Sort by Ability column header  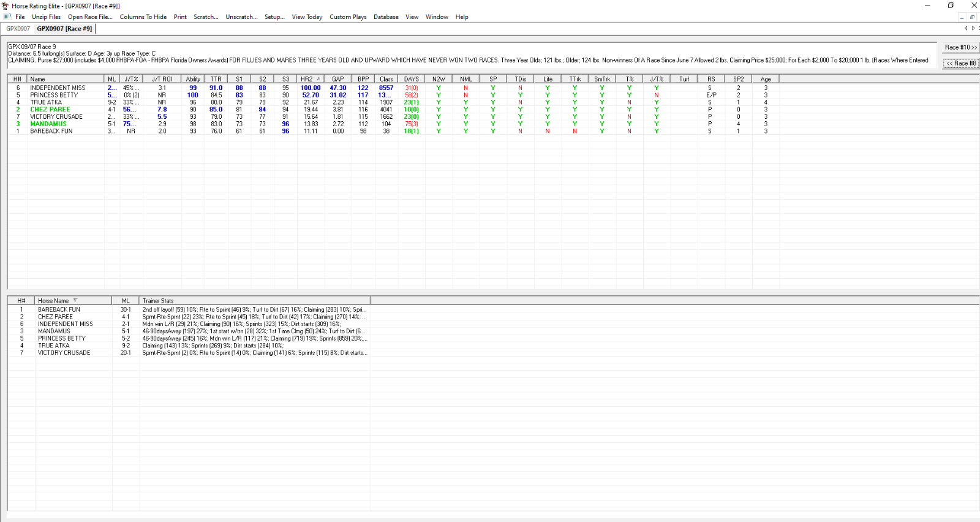193,79
